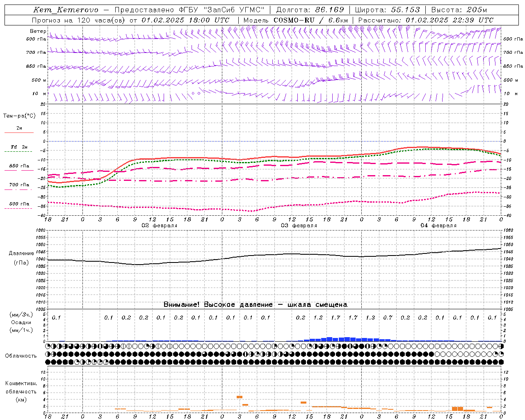Click the Td 2м dew point legend label

[x=19, y=147]
